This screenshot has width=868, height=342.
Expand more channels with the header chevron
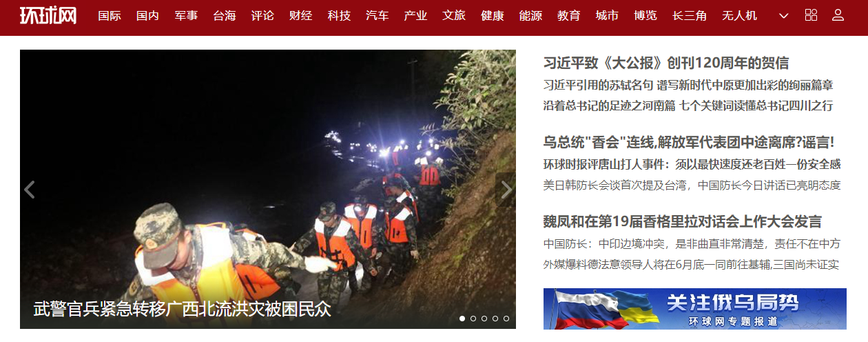click(x=783, y=15)
